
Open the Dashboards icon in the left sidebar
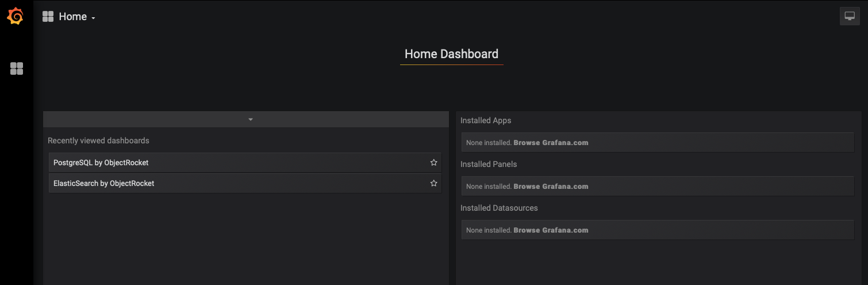(x=17, y=69)
